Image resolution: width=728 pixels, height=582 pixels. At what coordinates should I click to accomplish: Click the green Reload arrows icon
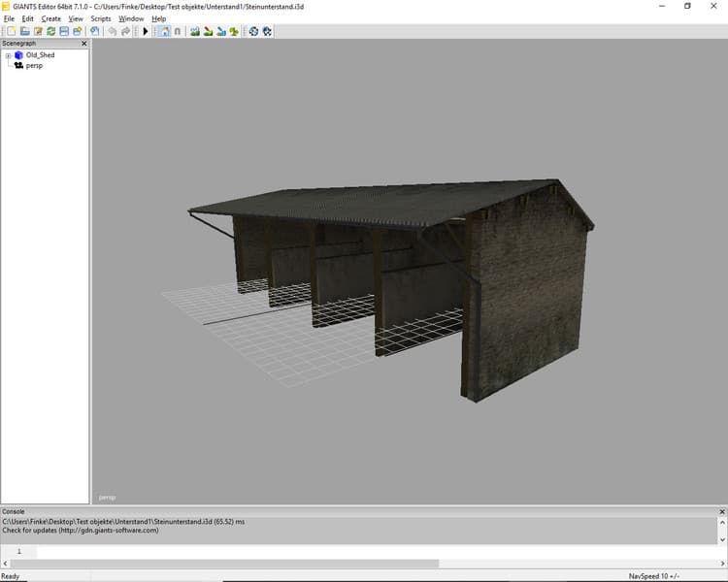[50, 31]
